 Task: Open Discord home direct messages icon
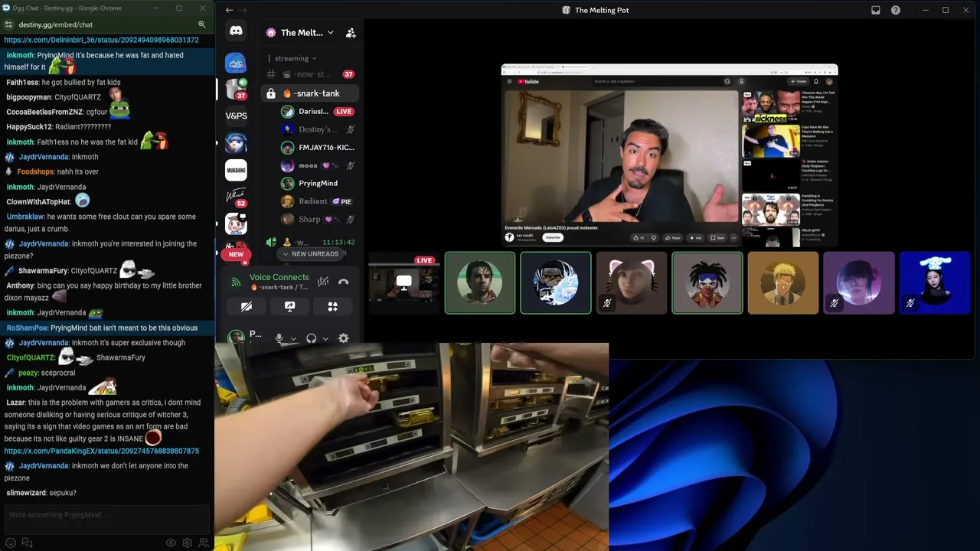236,31
